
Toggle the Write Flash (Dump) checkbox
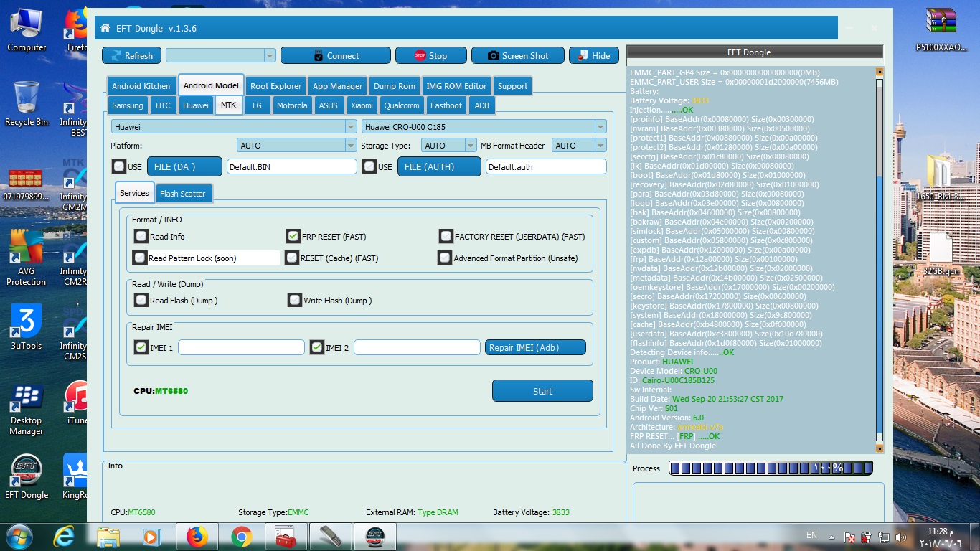click(295, 300)
